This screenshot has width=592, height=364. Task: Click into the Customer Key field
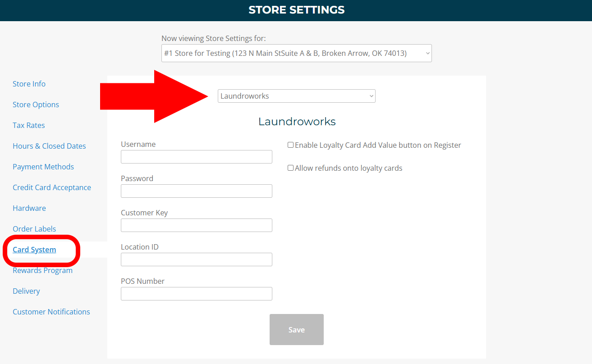tap(197, 225)
